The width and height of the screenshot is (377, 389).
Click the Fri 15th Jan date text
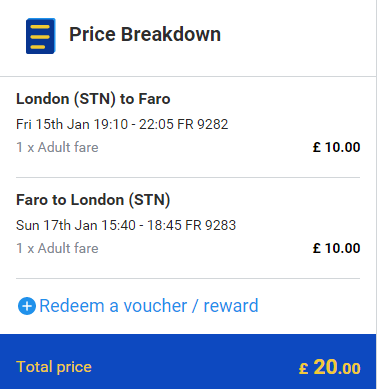point(53,124)
